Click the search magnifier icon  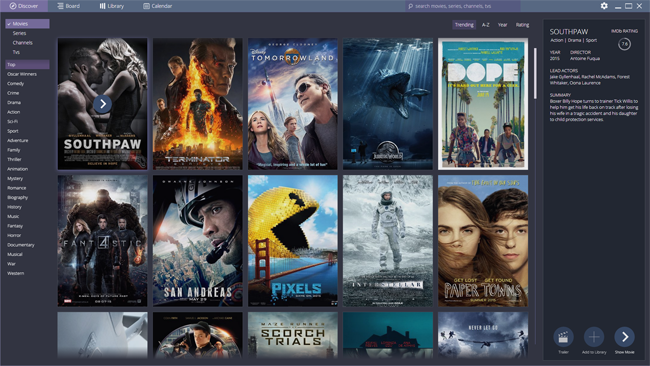click(x=410, y=6)
